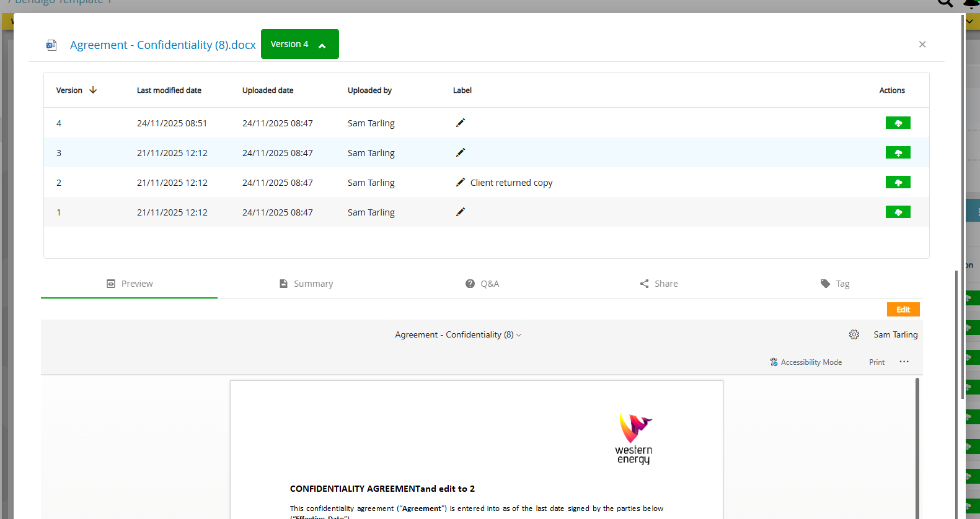Click the Western Energy logo in preview

coord(634,439)
